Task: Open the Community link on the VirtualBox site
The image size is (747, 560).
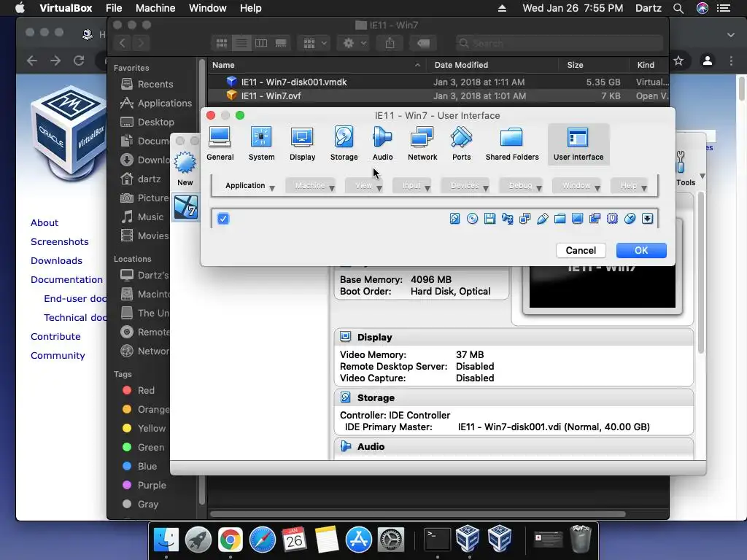Action: click(58, 355)
